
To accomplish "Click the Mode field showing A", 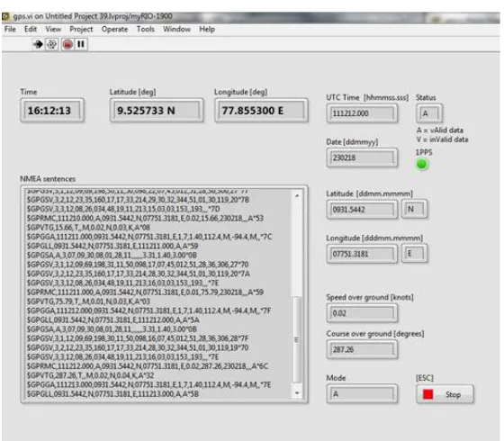I will pyautogui.click(x=362, y=394).
